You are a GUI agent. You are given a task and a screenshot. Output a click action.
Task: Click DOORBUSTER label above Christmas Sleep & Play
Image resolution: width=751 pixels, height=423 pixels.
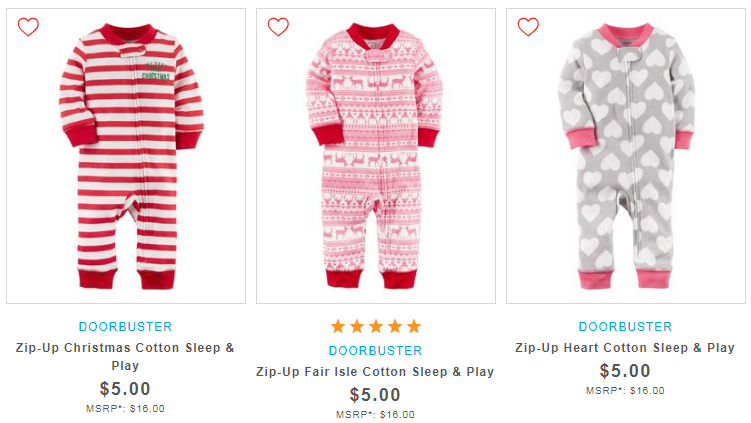(x=125, y=327)
